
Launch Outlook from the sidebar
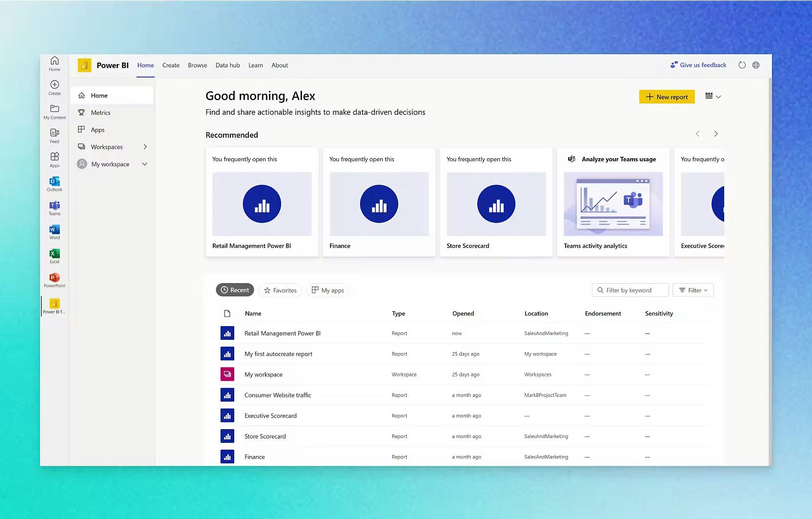(54, 184)
